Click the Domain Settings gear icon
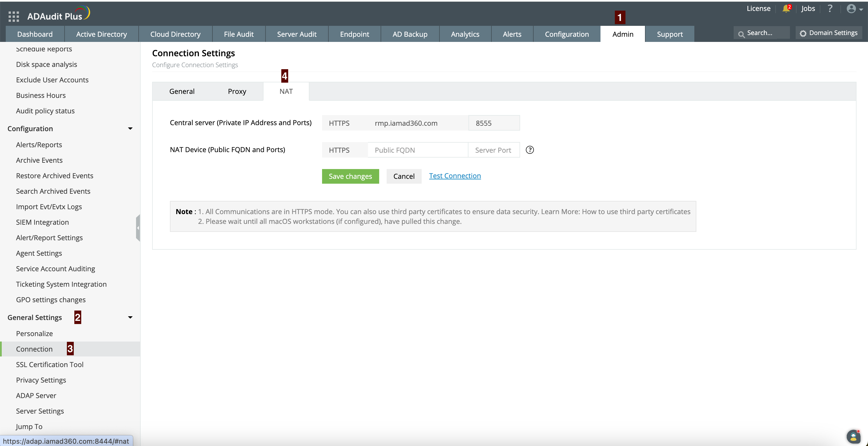This screenshot has height=446, width=868. (803, 33)
